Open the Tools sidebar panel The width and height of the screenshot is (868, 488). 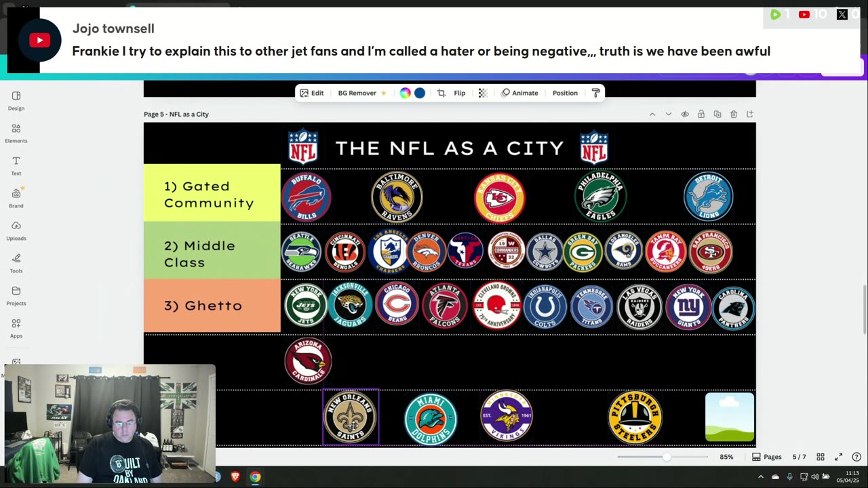[16, 264]
